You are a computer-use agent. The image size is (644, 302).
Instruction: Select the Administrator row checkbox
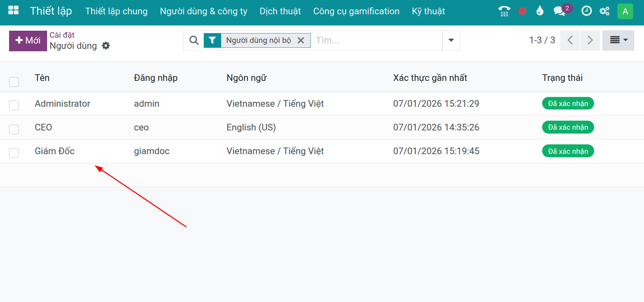pos(14,105)
